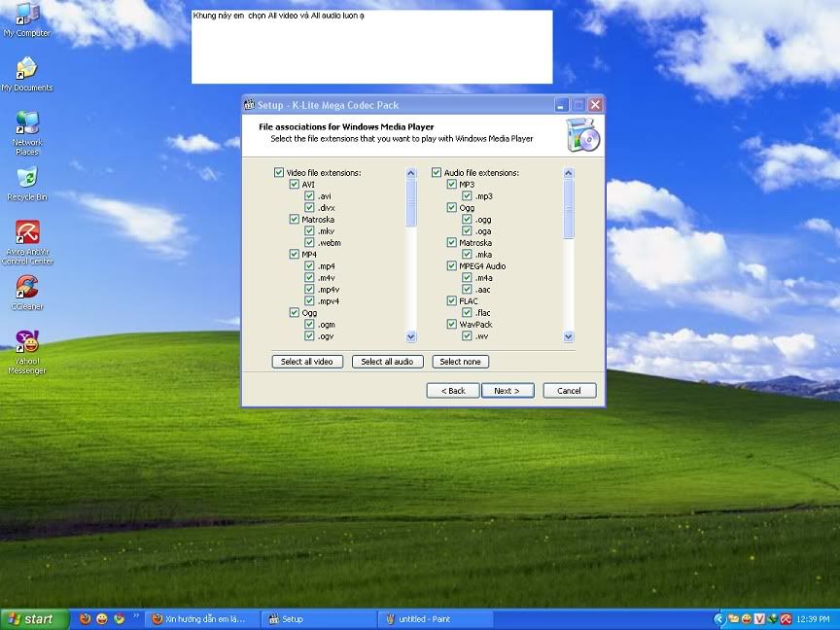This screenshot has height=630, width=840.
Task: Open the My Documents desktop icon
Action: point(27,74)
